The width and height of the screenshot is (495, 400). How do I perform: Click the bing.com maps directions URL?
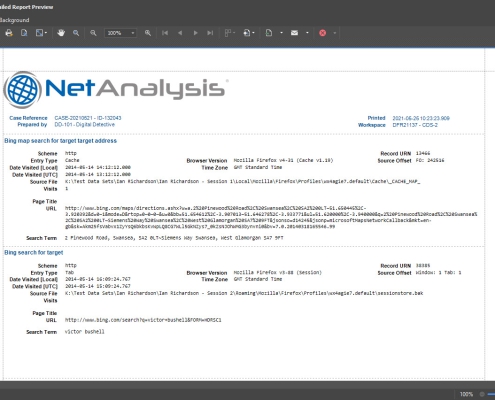271,217
